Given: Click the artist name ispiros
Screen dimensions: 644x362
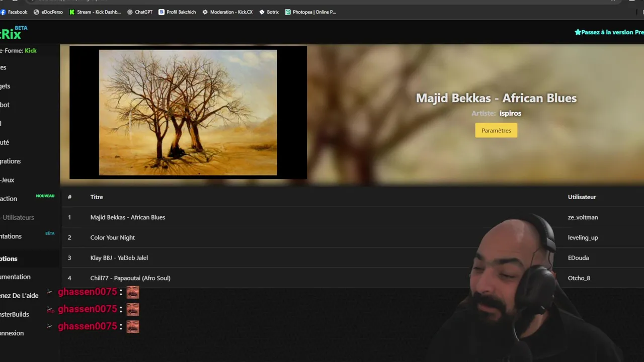Looking at the screenshot, I should pos(510,113).
